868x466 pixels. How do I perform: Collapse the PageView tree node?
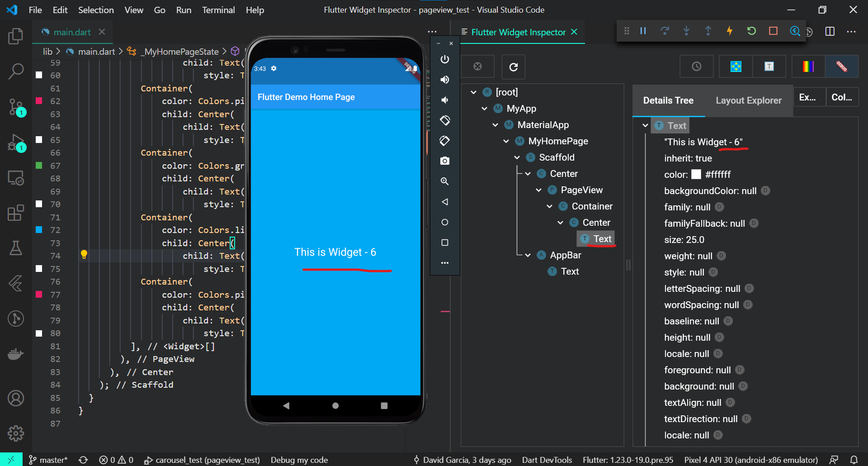click(538, 190)
